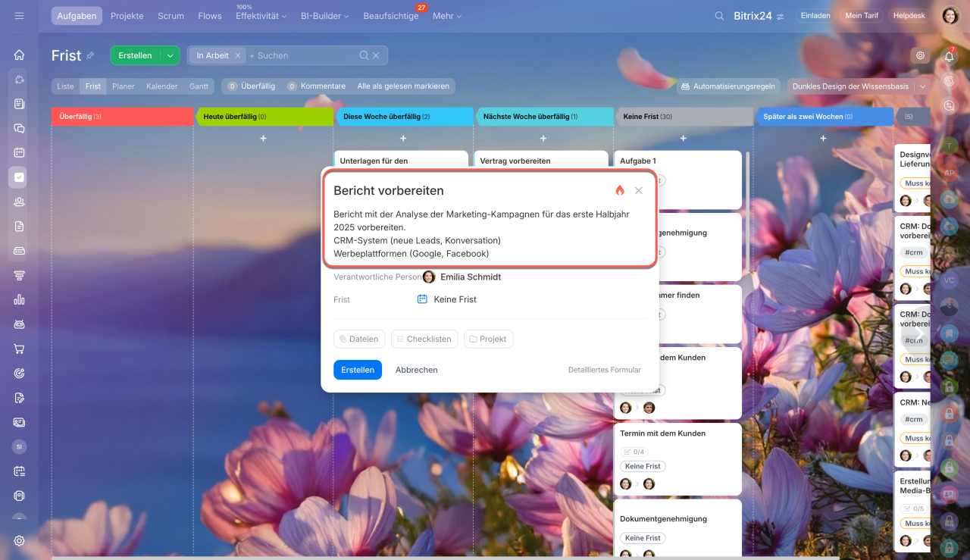The width and height of the screenshot is (970, 560).
Task: Open the robot icon in left sidebar
Action: (19, 324)
